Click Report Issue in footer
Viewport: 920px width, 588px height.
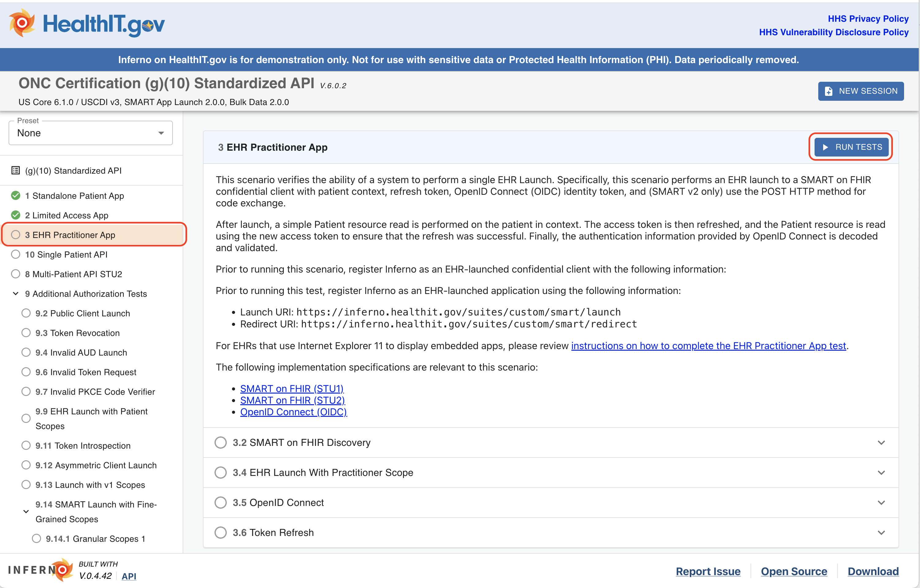[708, 571]
